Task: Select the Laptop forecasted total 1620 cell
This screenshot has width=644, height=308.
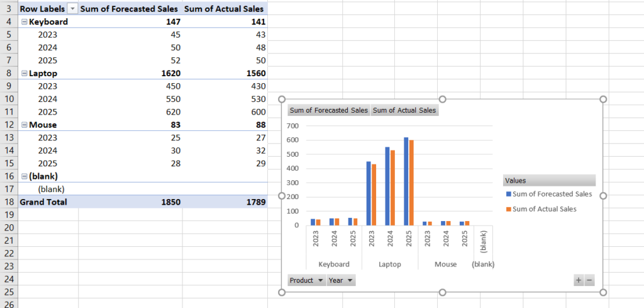Action: click(x=131, y=73)
